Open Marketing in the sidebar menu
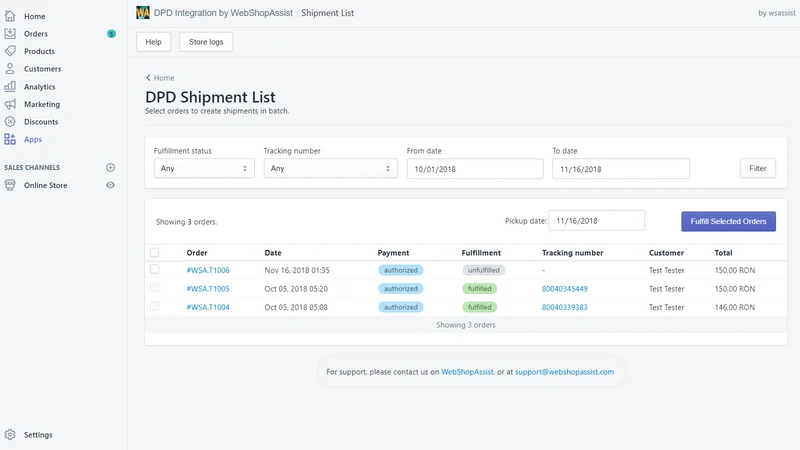This screenshot has width=800, height=450. [42, 104]
